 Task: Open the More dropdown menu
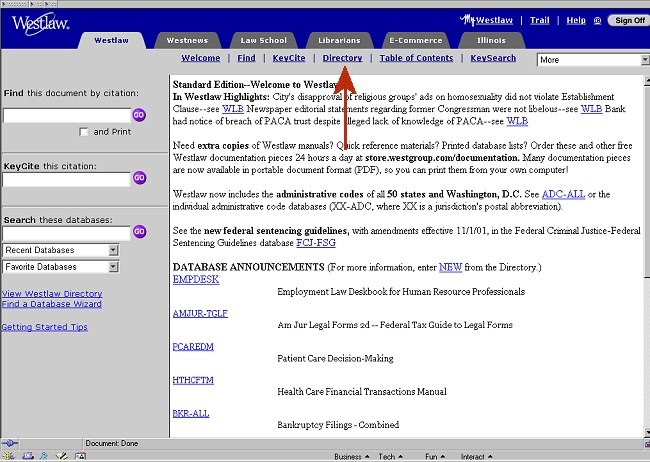tap(591, 60)
